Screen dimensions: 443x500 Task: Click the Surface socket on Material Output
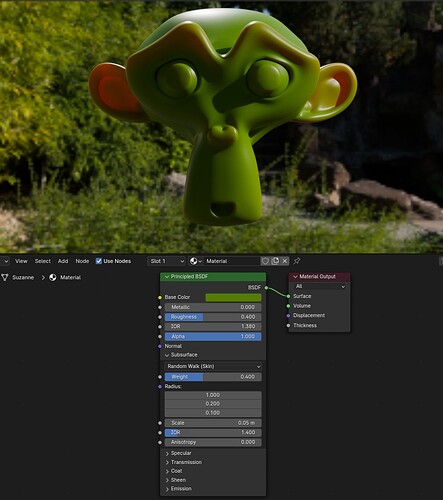click(288, 296)
